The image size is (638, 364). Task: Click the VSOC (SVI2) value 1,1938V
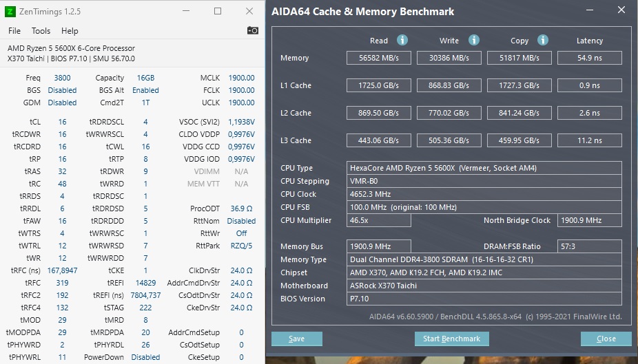[241, 122]
